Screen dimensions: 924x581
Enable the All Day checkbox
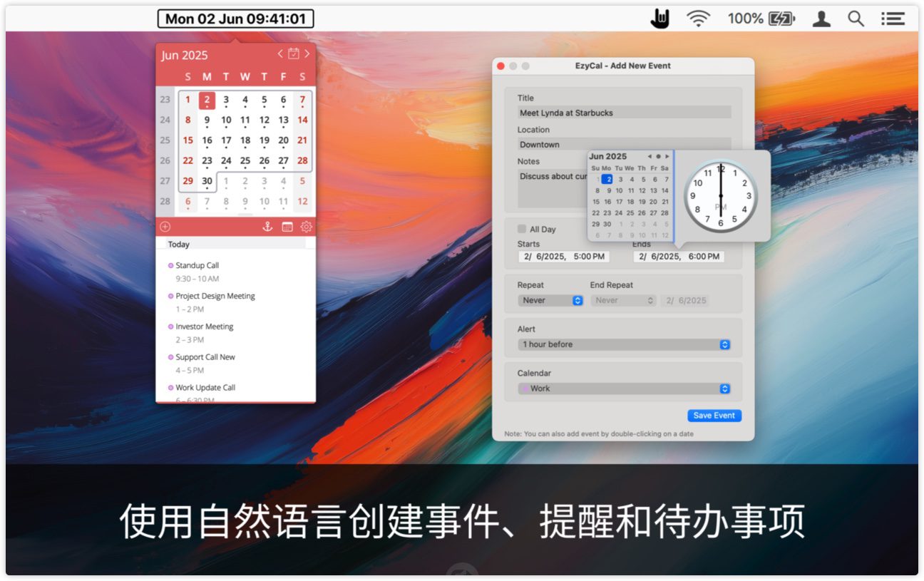(523, 229)
